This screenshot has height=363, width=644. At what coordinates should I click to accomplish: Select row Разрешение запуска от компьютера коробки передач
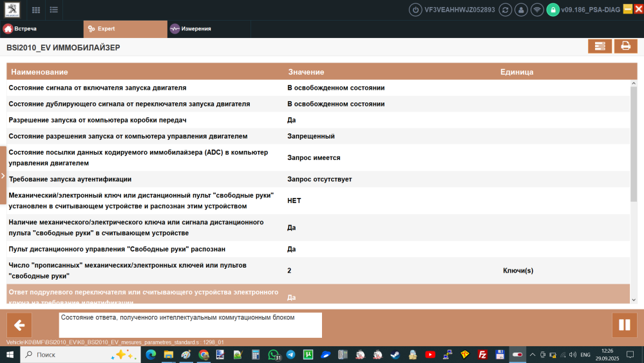point(318,120)
